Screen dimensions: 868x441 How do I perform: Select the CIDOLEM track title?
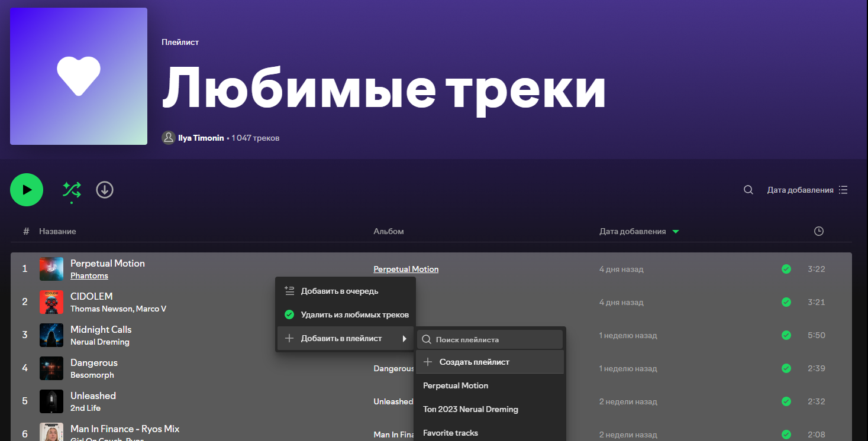pyautogui.click(x=92, y=296)
